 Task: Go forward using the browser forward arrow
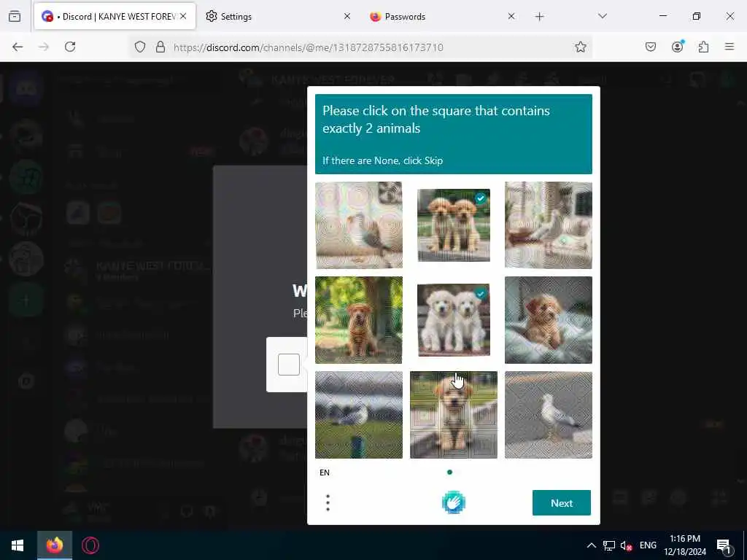click(x=44, y=47)
